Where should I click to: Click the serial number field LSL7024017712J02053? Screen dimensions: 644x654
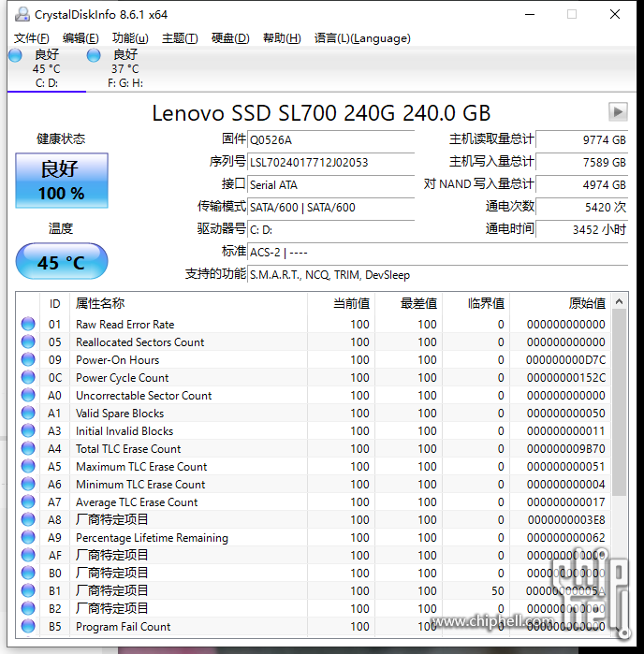pyautogui.click(x=331, y=162)
